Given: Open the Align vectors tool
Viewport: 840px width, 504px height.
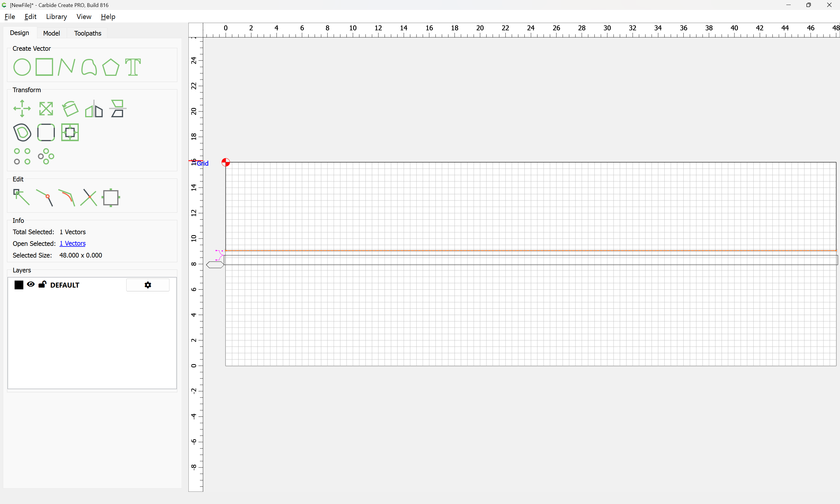Looking at the screenshot, I should tap(118, 109).
